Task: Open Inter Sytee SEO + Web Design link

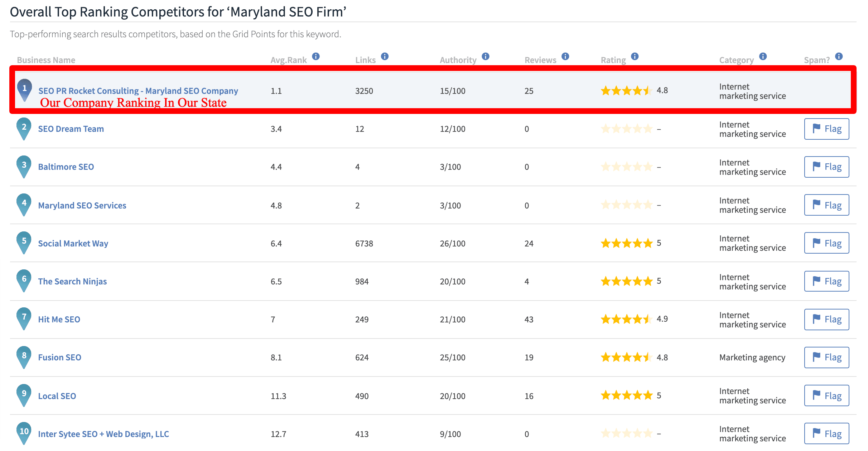Action: point(103,434)
